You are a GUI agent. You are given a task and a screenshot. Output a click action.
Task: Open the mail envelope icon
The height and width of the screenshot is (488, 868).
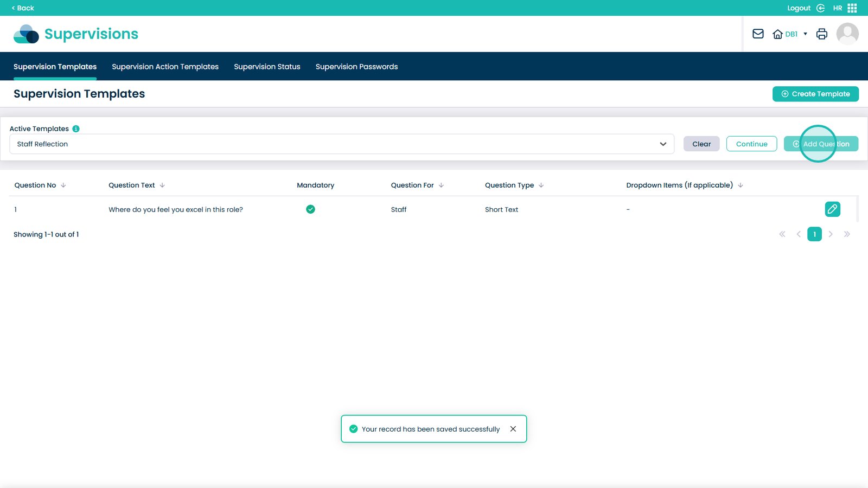pyautogui.click(x=758, y=34)
